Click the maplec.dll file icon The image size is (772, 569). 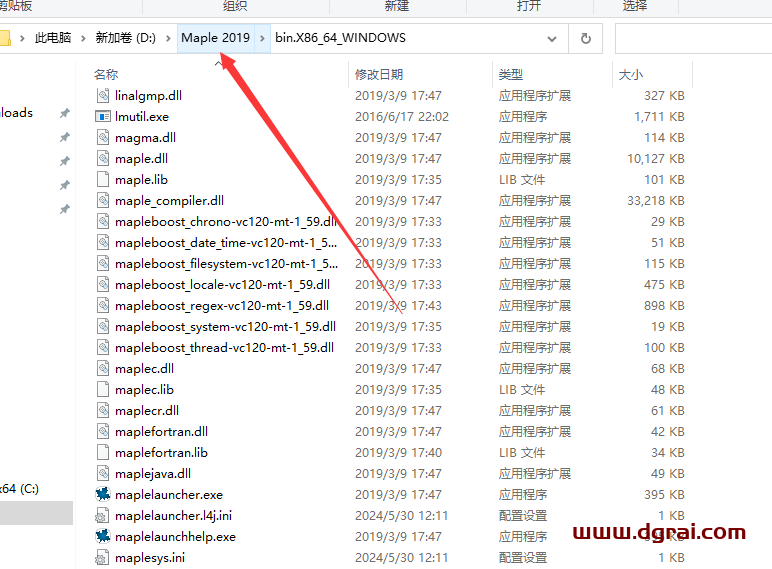click(x=103, y=369)
